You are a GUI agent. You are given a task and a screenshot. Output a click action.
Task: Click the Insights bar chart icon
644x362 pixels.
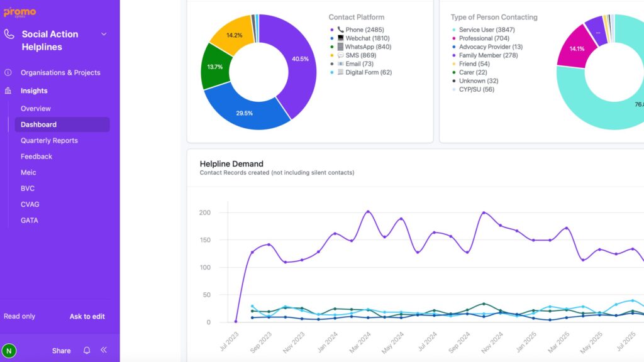click(8, 90)
